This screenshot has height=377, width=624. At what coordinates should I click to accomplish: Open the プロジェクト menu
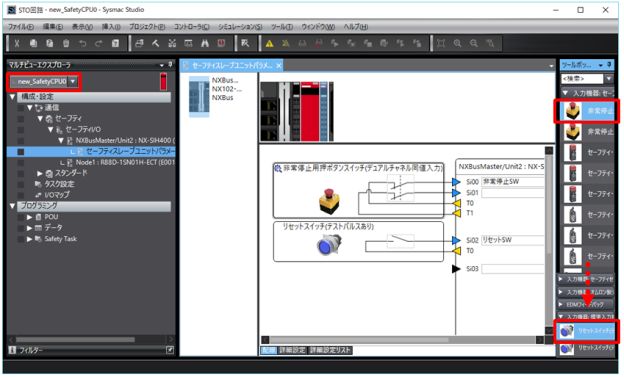(x=147, y=27)
